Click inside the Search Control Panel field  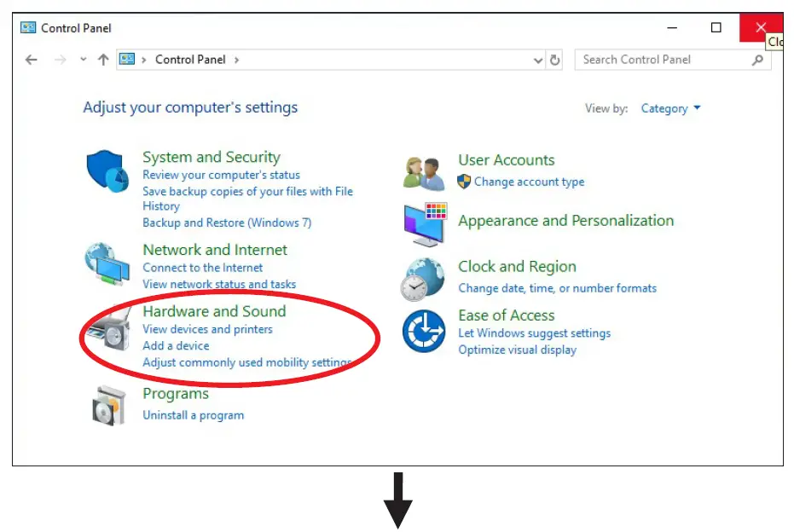pos(661,60)
